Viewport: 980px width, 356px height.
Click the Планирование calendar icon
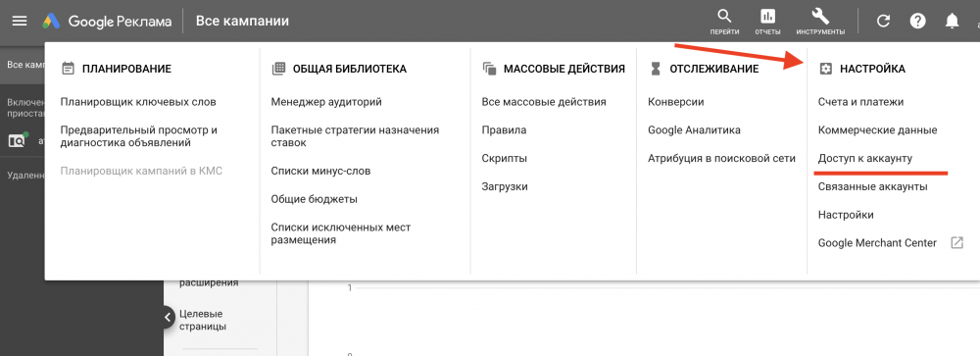tap(69, 69)
